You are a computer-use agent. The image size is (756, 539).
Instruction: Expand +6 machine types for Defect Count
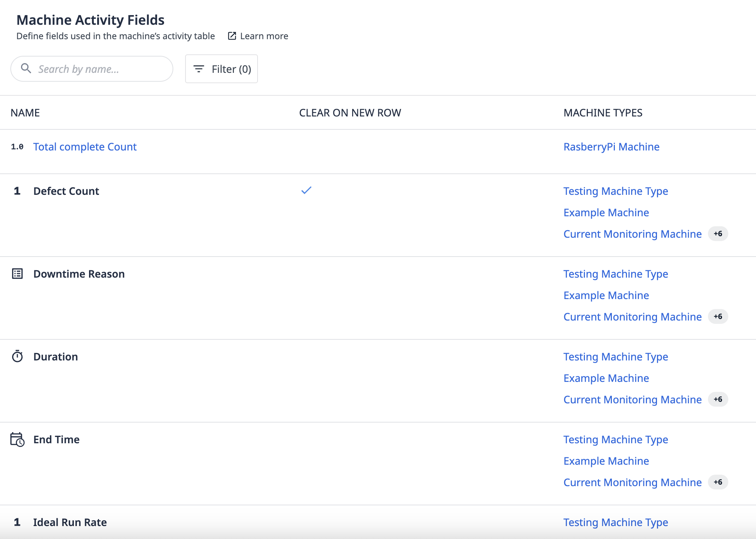718,234
